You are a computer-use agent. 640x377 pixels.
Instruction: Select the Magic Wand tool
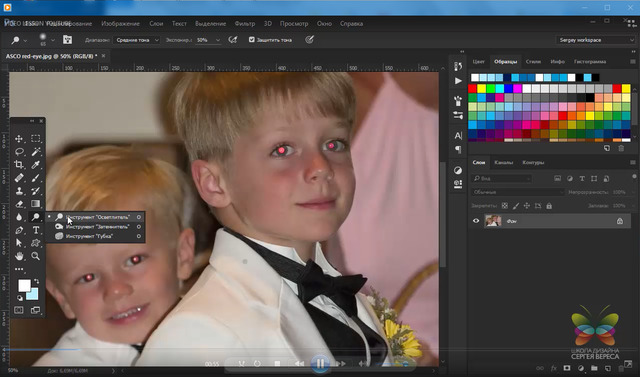click(36, 152)
